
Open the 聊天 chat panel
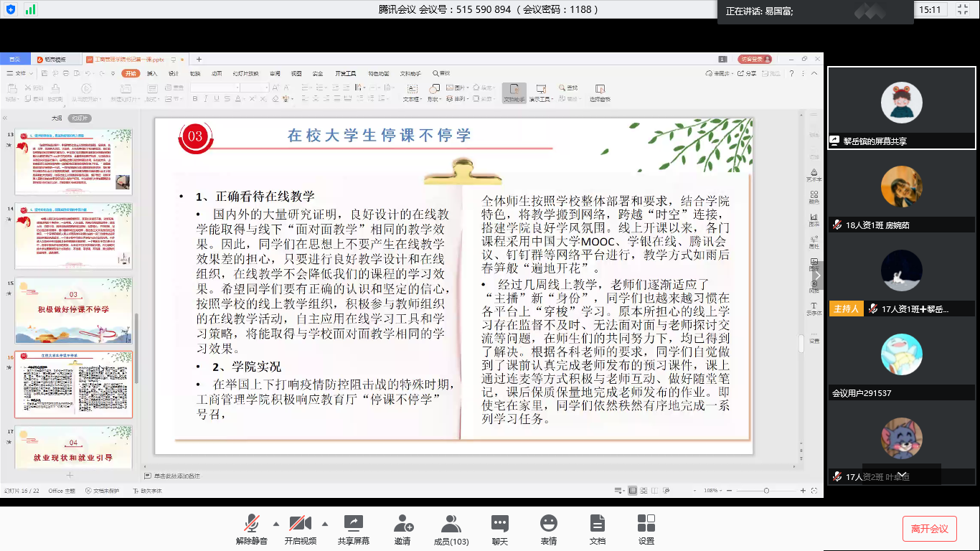tap(500, 524)
